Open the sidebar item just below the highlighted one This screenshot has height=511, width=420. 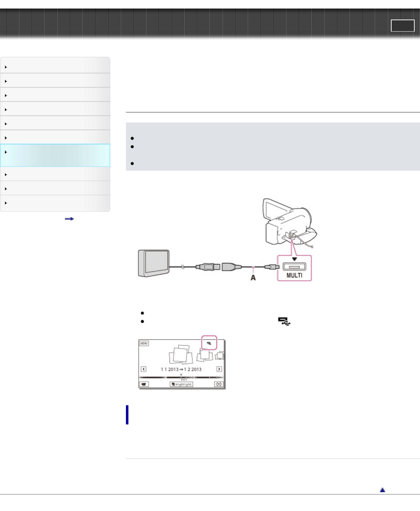tap(55, 174)
